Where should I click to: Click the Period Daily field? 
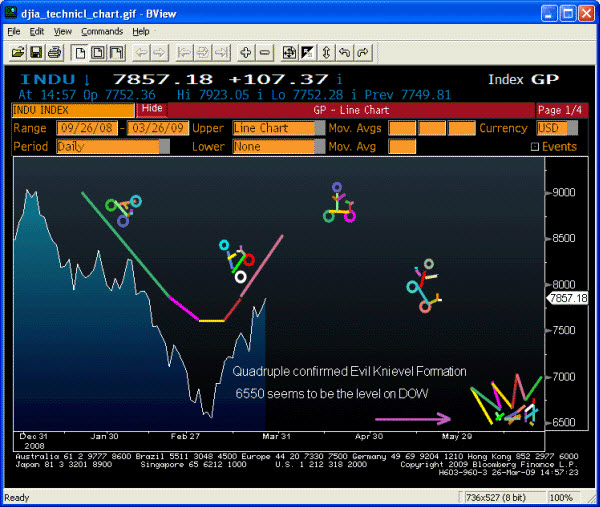(x=108, y=147)
